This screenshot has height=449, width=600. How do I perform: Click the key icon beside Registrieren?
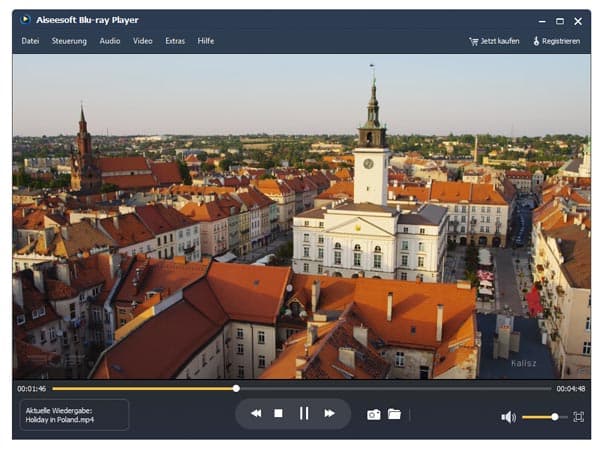tap(536, 41)
